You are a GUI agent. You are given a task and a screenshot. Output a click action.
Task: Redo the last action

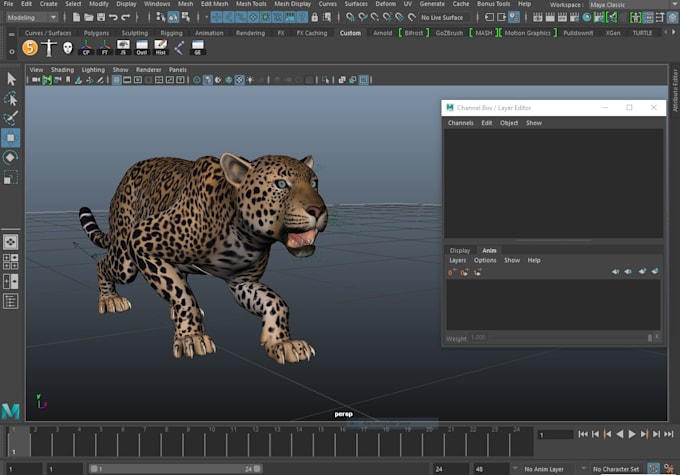126,17
